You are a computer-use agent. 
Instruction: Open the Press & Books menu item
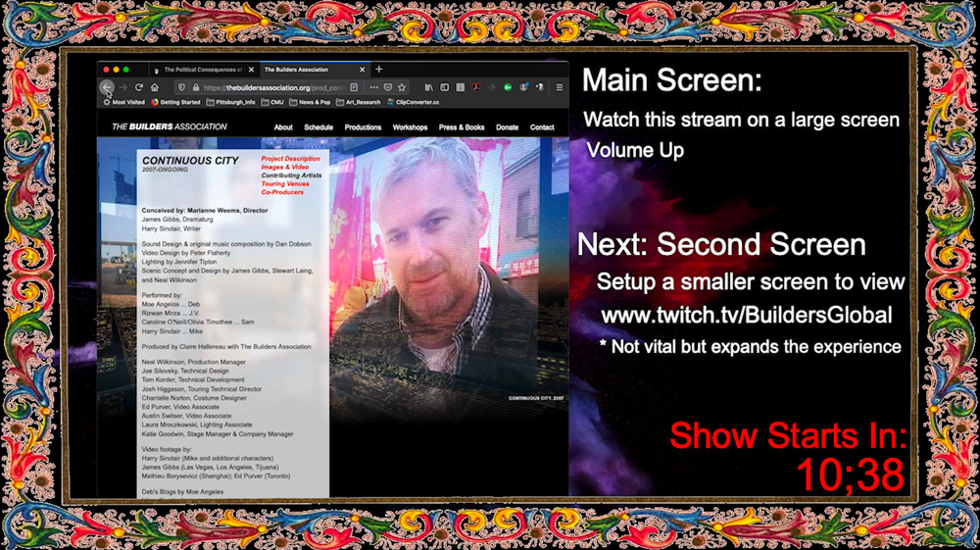tap(462, 127)
